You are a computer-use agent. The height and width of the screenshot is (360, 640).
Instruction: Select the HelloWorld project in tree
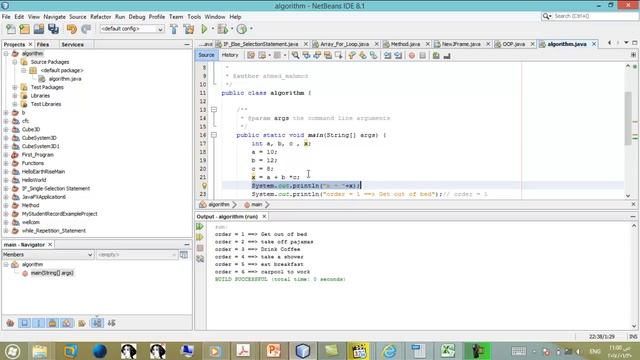tap(34, 180)
